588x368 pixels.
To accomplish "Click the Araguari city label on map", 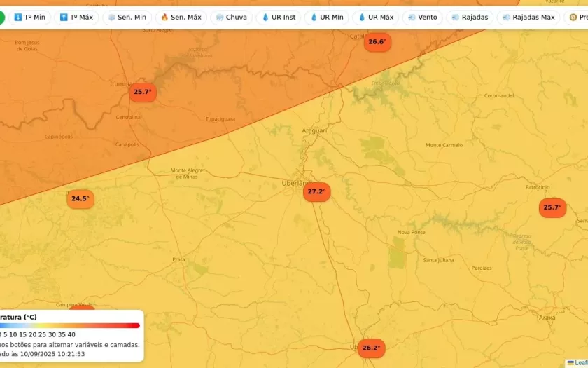I will coord(314,130).
